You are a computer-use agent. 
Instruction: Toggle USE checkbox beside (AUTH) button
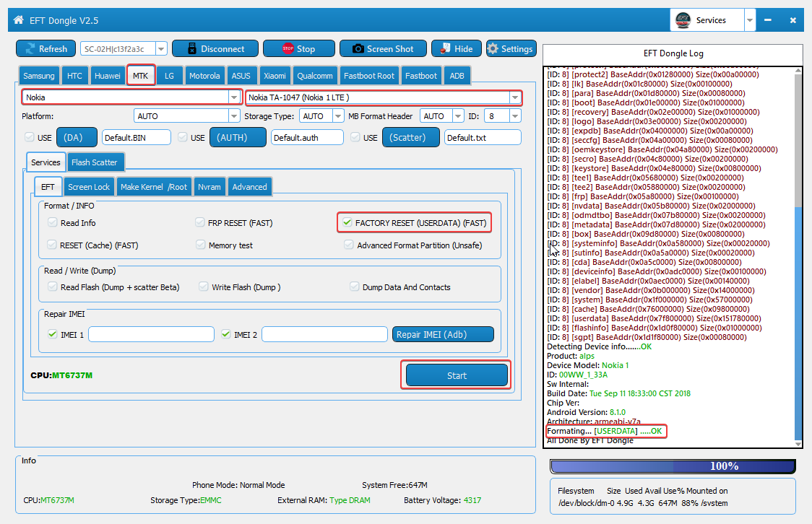click(182, 137)
